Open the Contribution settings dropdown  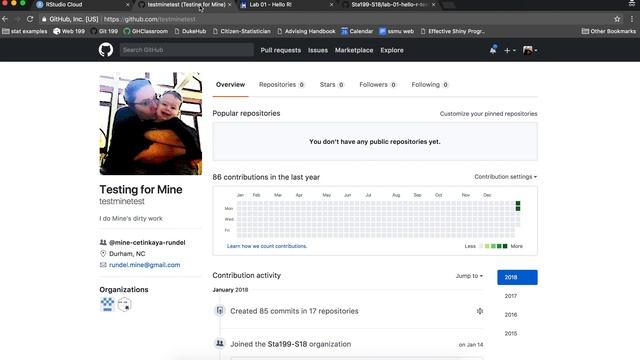(505, 177)
